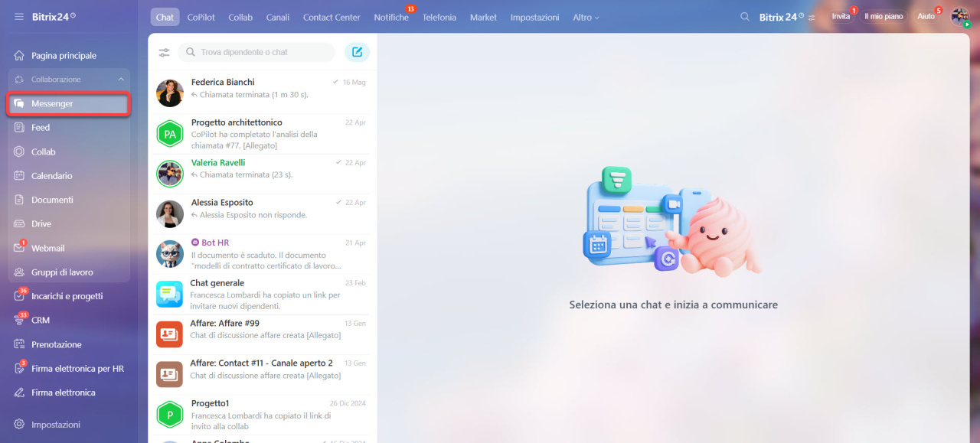980x443 pixels.
Task: Open the Gruppi di lavoro icon
Action: coord(19,272)
